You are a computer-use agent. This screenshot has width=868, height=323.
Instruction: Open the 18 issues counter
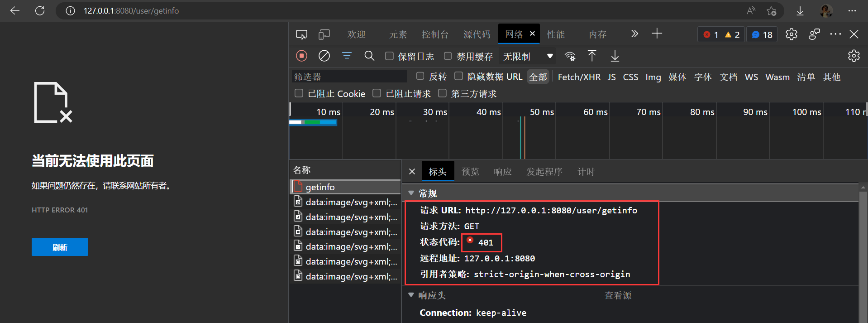coord(762,34)
